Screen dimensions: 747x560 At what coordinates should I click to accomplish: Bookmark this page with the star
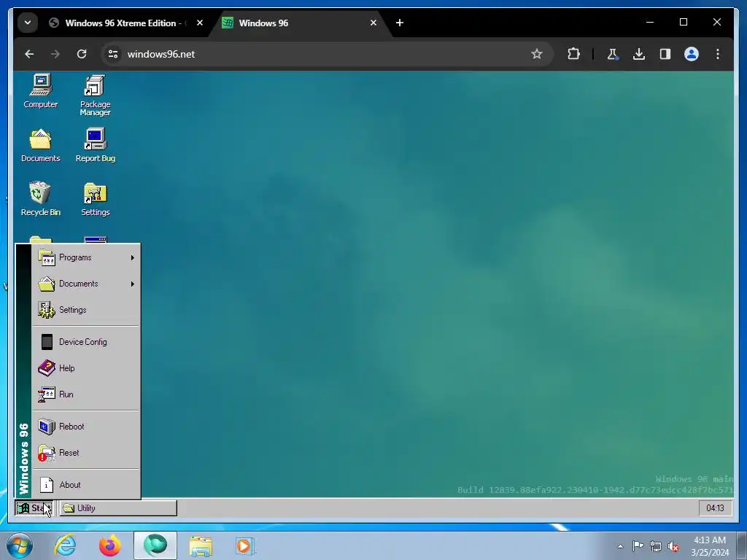[x=537, y=54]
